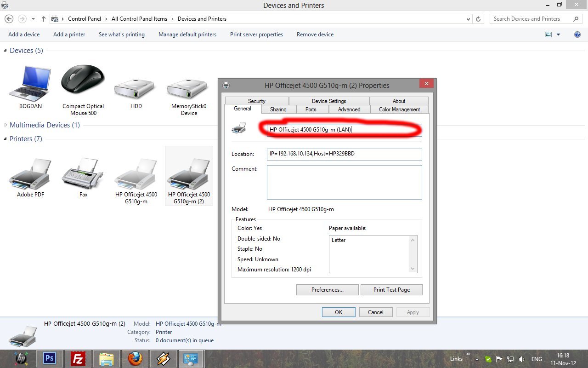
Task: Confirm with the OK button
Action: click(x=339, y=312)
